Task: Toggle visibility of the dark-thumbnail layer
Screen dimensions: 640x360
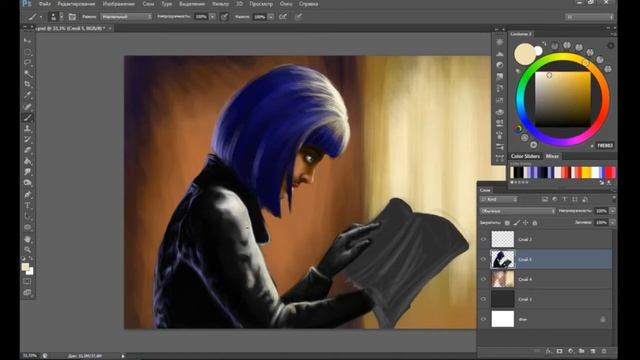Action: (x=483, y=299)
